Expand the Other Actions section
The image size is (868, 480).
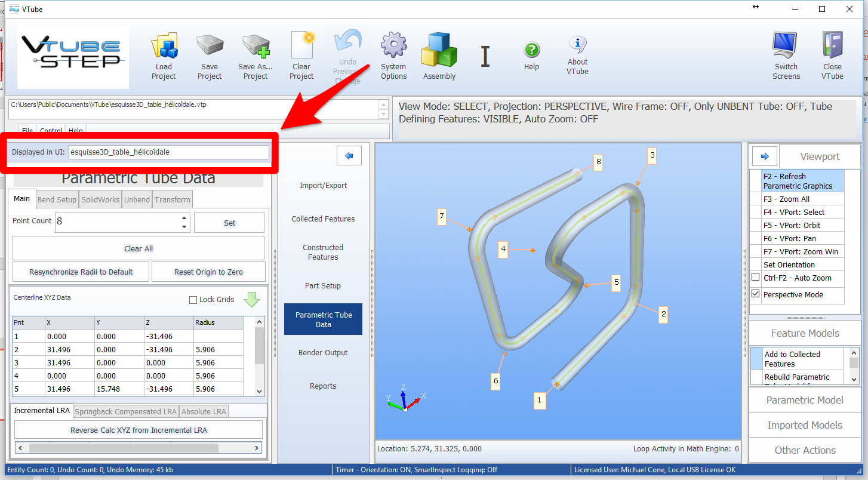(x=805, y=450)
